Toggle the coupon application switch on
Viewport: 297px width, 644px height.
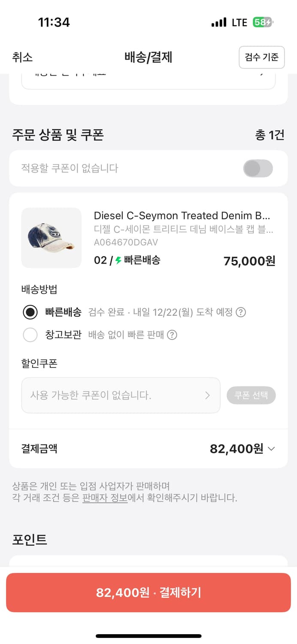click(x=258, y=168)
